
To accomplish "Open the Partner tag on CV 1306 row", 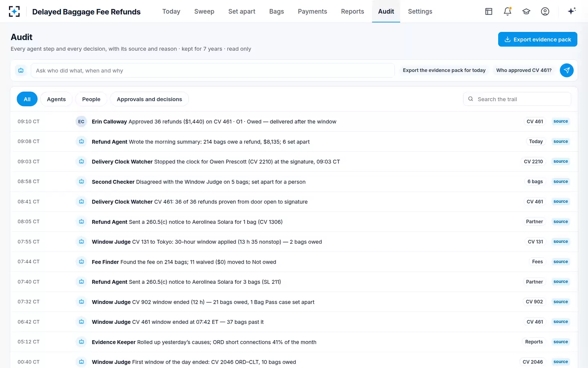I will [535, 222].
